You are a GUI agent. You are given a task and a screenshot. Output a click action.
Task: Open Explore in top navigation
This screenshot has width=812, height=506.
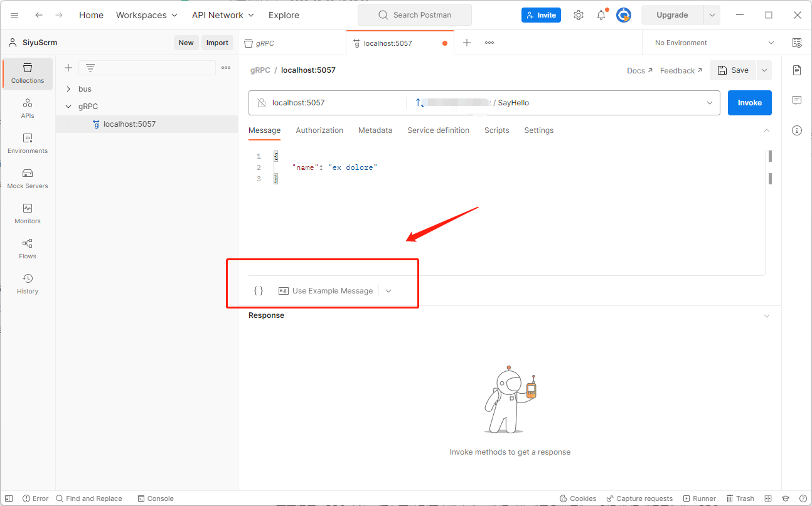click(x=284, y=15)
